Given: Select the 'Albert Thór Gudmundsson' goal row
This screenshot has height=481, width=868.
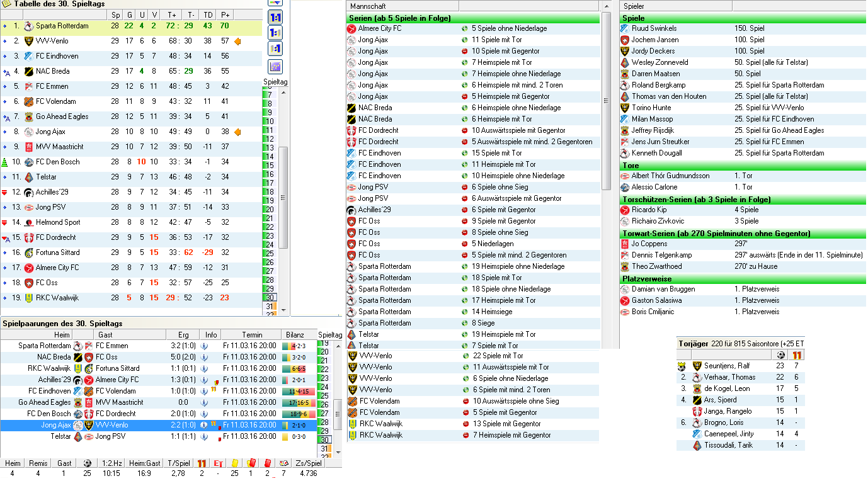Looking at the screenshot, I should pyautogui.click(x=743, y=176).
